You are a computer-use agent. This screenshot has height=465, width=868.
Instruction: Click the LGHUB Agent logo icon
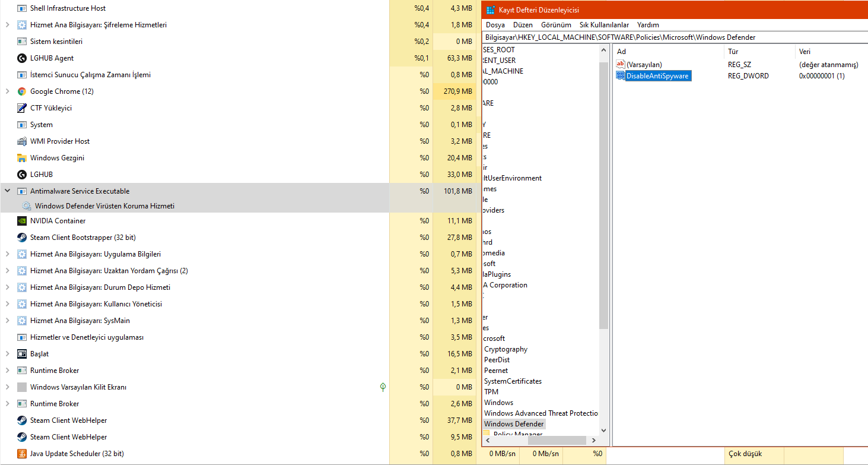tap(22, 58)
